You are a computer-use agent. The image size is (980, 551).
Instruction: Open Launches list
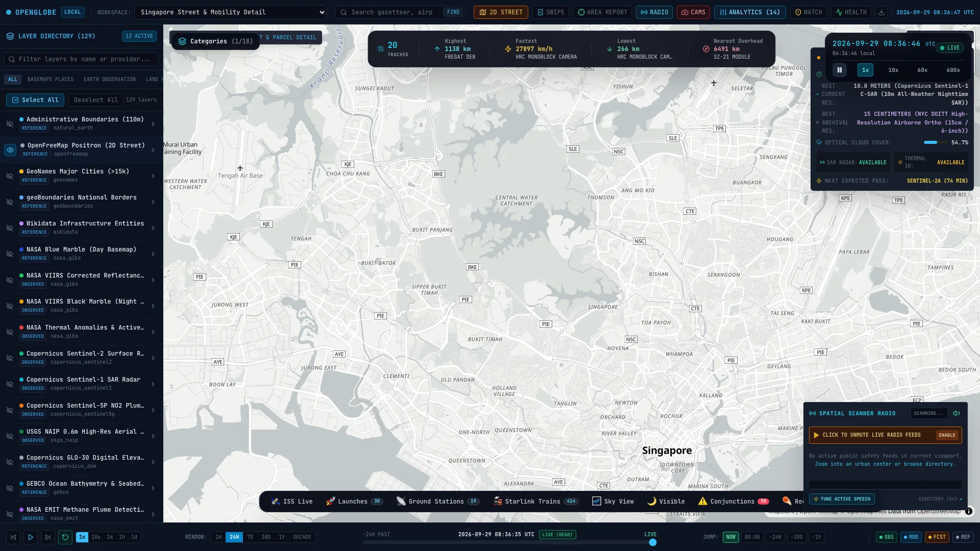point(355,502)
